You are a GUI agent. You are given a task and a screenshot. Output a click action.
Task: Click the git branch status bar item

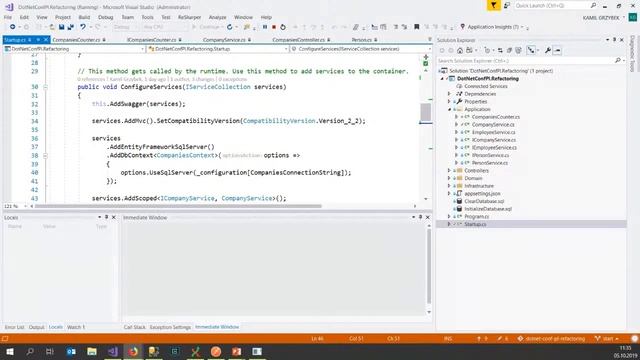[608, 338]
